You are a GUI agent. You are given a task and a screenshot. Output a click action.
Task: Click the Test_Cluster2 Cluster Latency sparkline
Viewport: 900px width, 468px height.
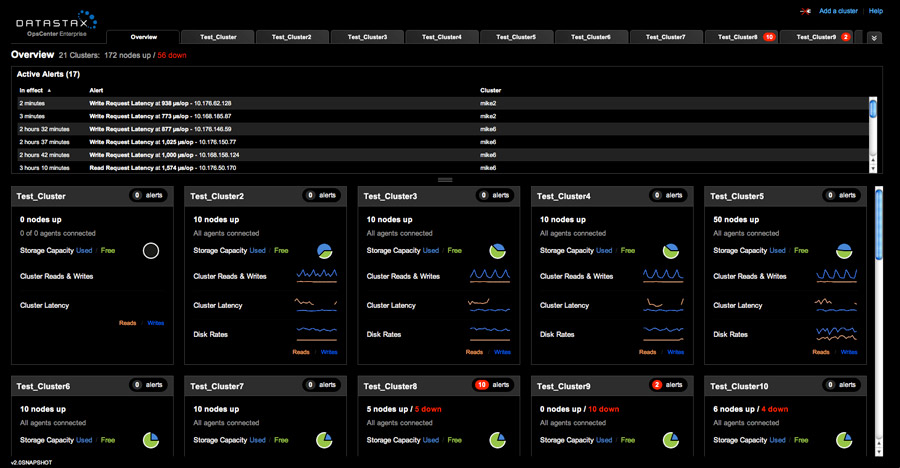(x=317, y=305)
